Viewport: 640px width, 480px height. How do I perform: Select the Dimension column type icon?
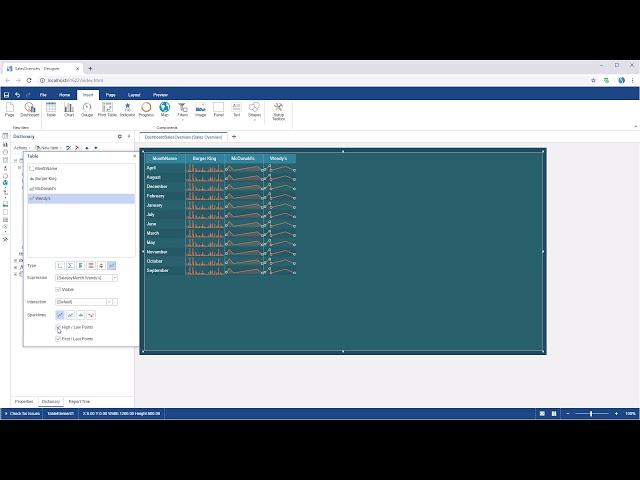coord(60,266)
